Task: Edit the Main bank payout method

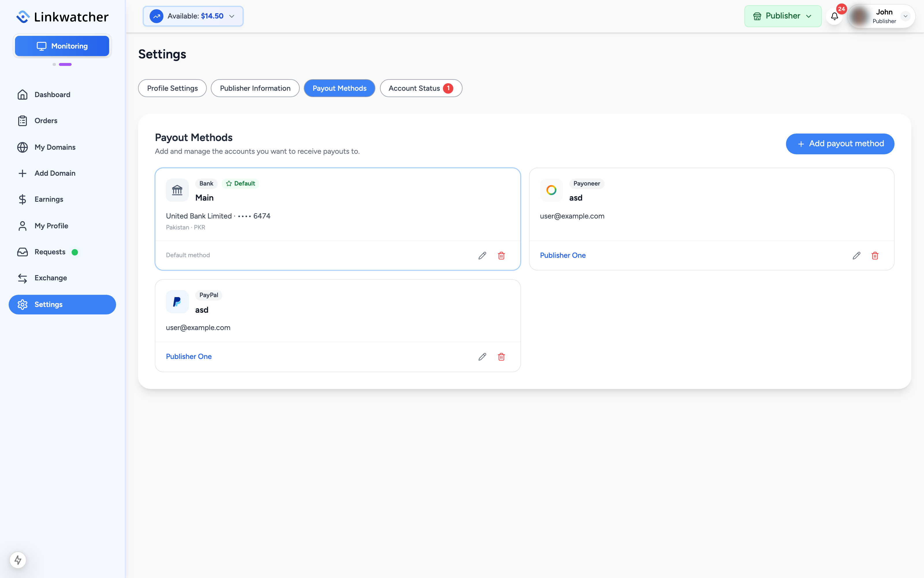Action: (x=482, y=255)
